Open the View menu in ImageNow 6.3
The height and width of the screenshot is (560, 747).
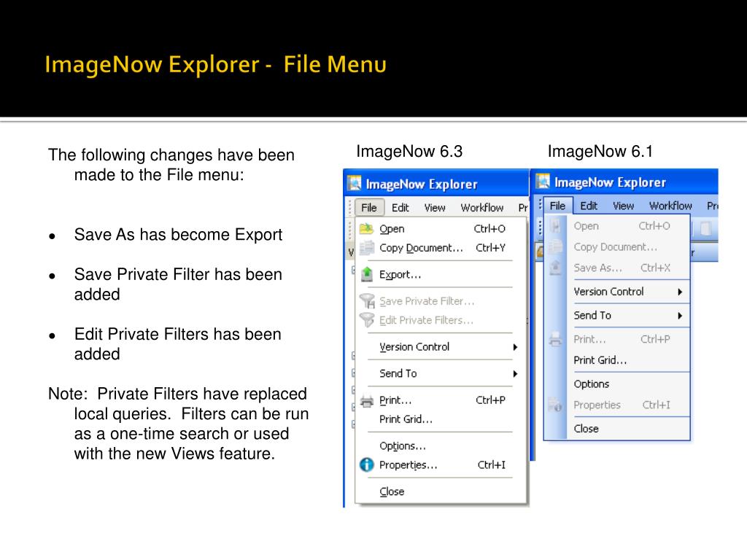click(x=435, y=208)
